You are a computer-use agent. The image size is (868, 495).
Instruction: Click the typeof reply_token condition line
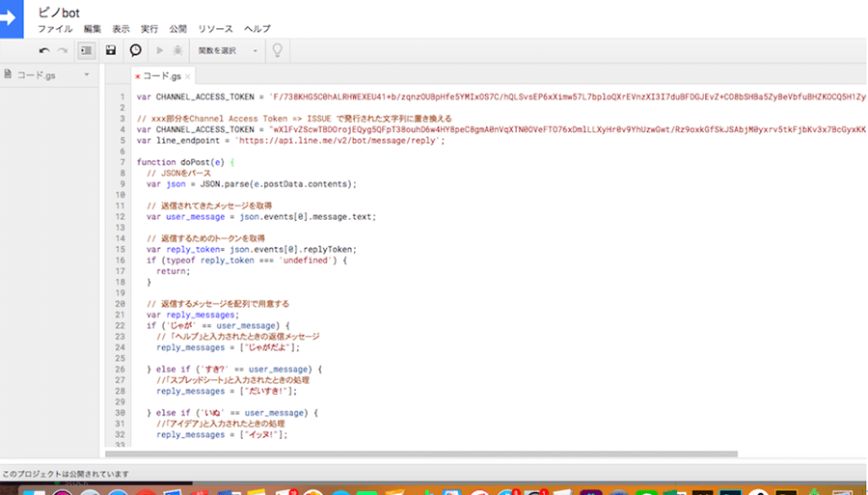(x=246, y=261)
